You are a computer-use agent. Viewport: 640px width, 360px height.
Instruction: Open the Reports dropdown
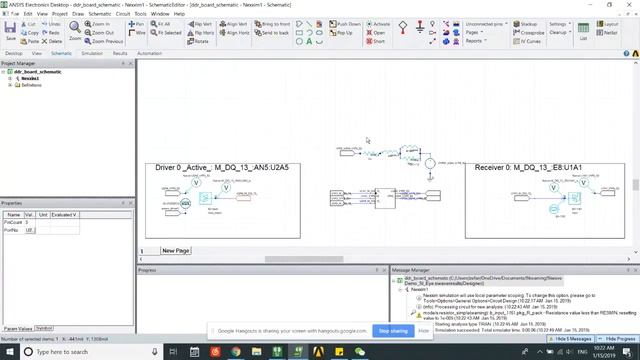(476, 41)
